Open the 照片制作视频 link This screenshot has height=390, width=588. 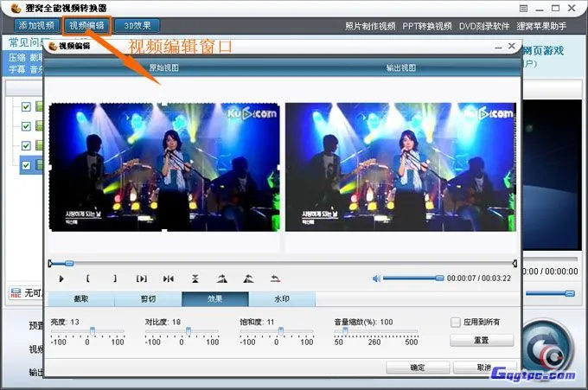370,26
